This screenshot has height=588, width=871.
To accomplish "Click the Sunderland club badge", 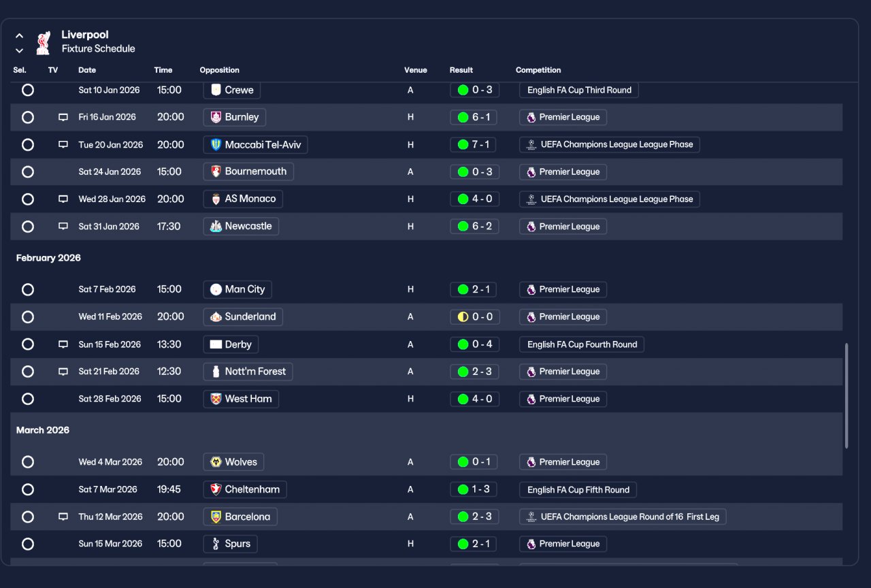I will click(216, 316).
